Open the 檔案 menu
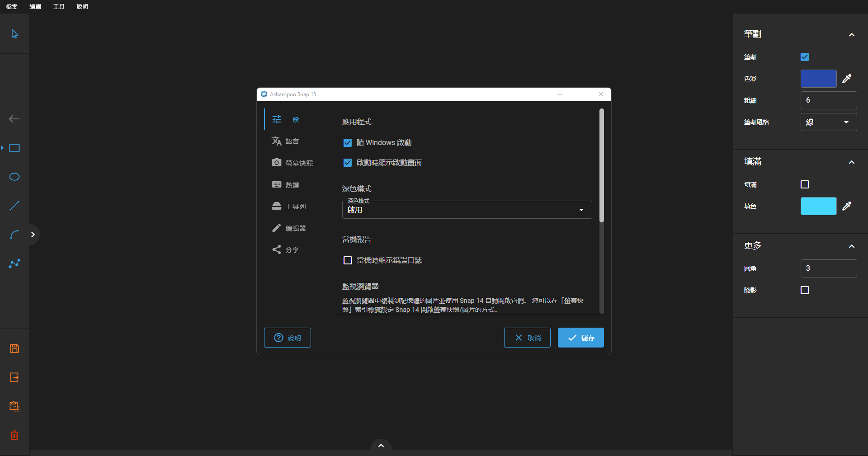Image resolution: width=868 pixels, height=456 pixels. pyautogui.click(x=12, y=6)
